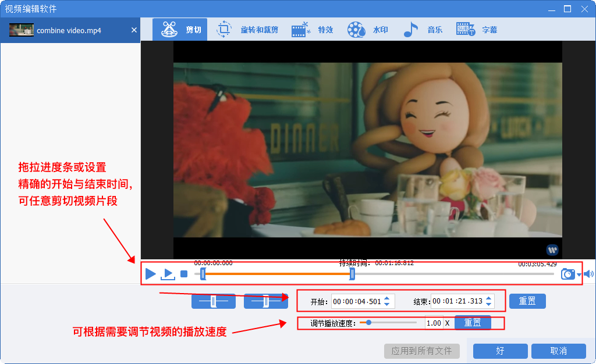
Task: Set start point at current position button
Action: [x=214, y=301]
